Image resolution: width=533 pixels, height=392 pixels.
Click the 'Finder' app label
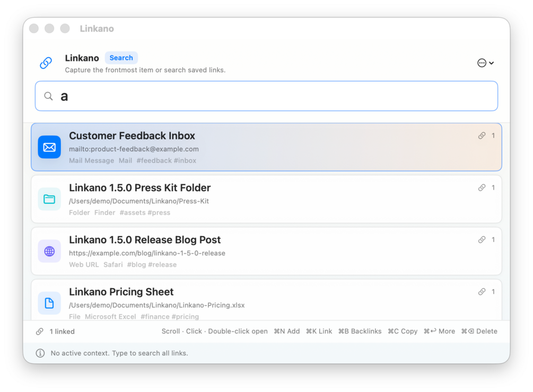tap(104, 212)
